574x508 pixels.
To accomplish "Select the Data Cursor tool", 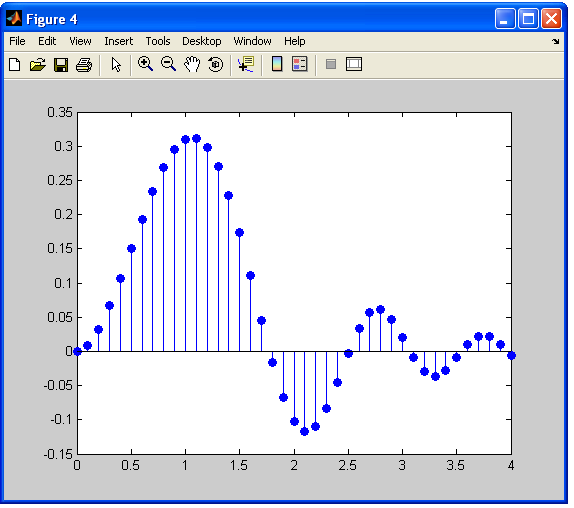I will pos(246,64).
